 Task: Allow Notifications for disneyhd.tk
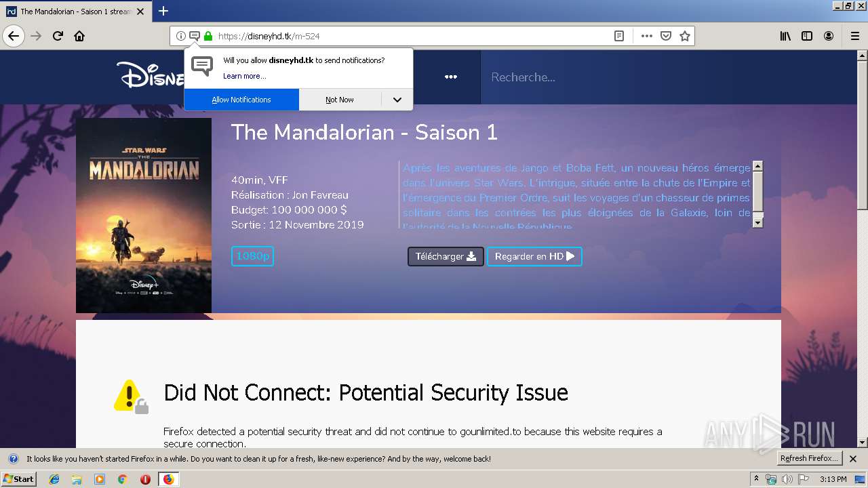coord(241,100)
